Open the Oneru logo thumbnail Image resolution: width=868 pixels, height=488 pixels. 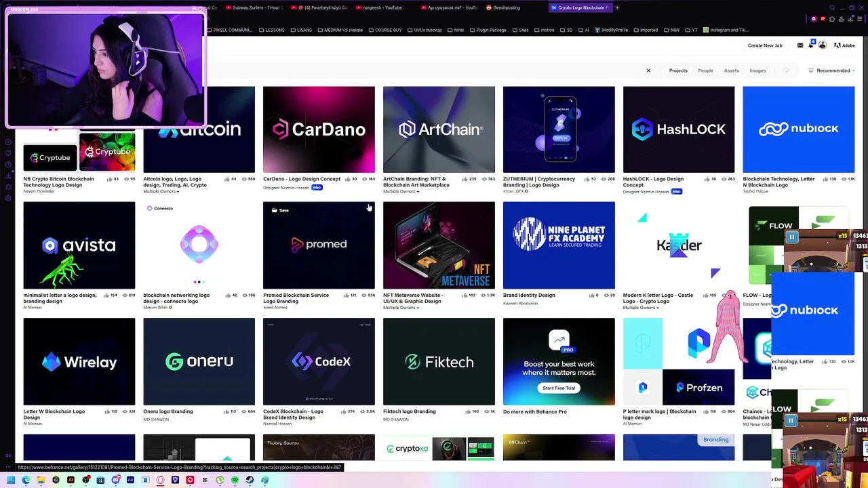point(199,362)
